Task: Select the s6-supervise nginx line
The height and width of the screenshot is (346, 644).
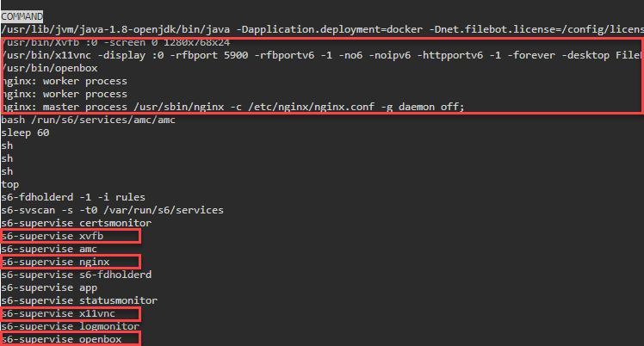Action: 55,262
